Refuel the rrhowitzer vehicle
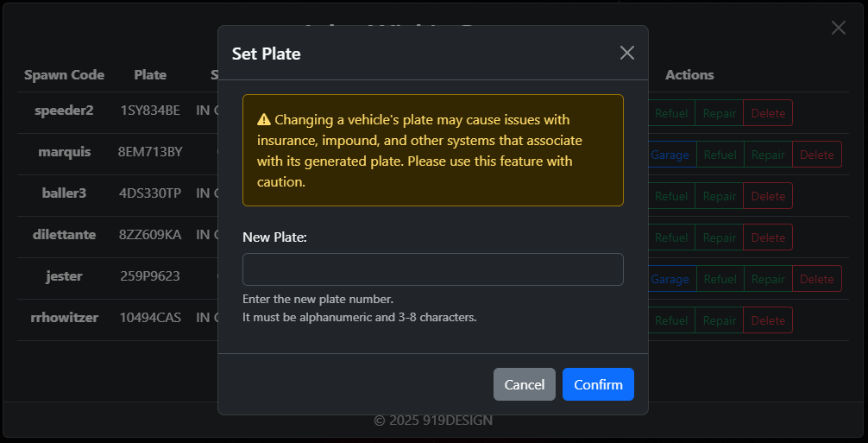This screenshot has height=443, width=868. (x=671, y=320)
